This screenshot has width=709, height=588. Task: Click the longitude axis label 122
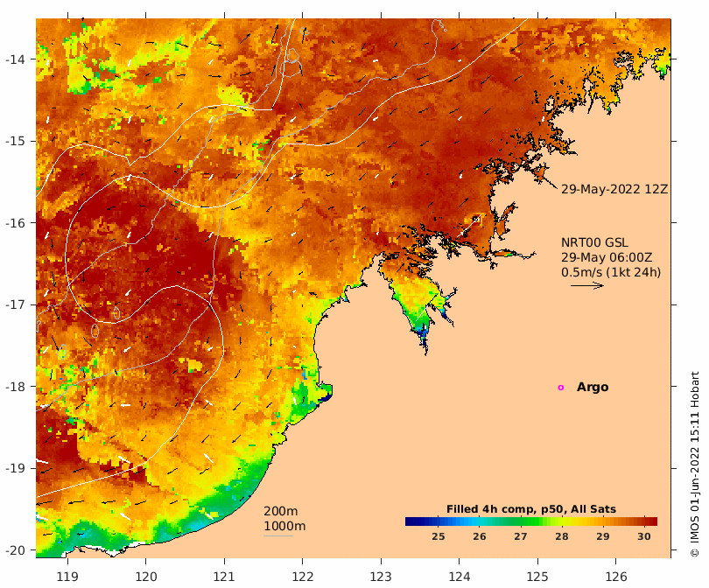click(303, 577)
